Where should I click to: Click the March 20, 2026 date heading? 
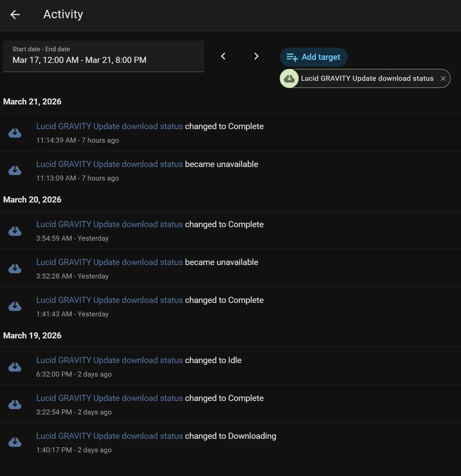coord(32,199)
